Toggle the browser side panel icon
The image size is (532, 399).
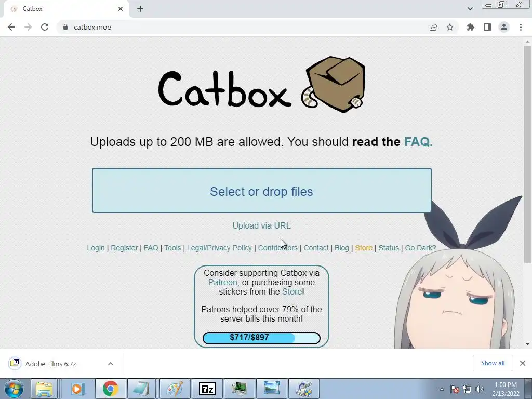[487, 27]
